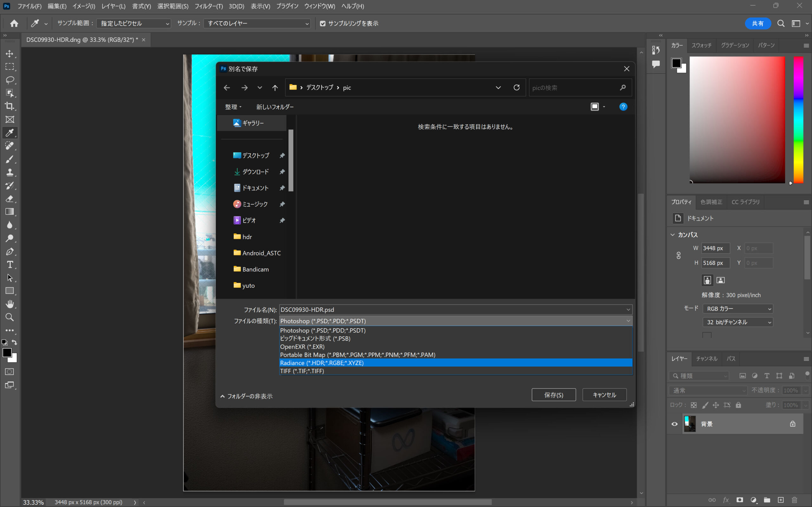Viewport: 812px width, 507px height.
Task: Toggle the canvas width-height link icon
Action: (678, 255)
